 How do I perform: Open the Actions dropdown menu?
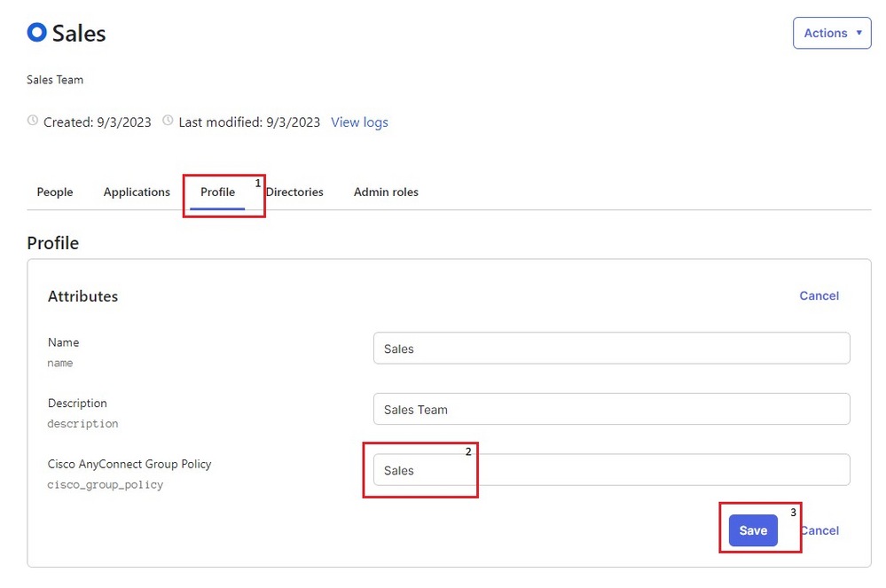(831, 34)
